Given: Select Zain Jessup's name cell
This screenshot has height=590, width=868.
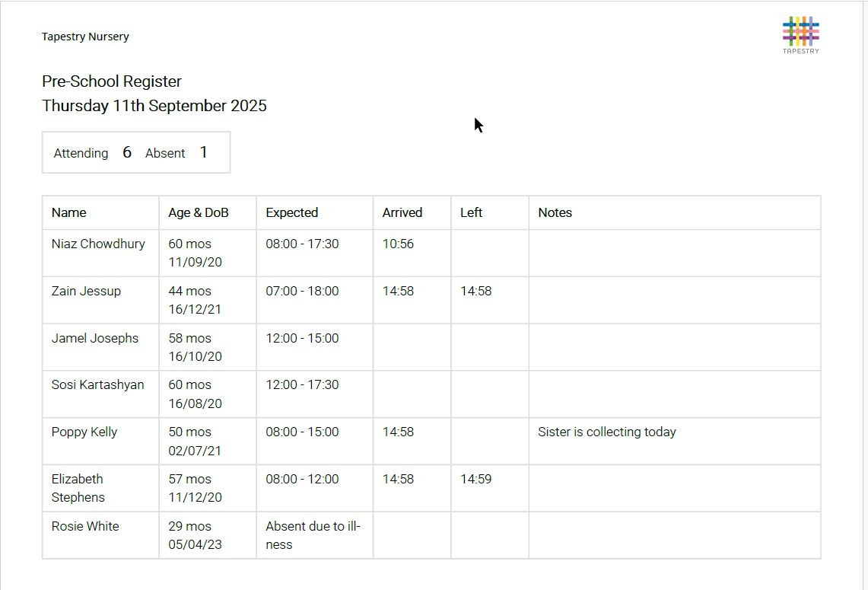Looking at the screenshot, I should 86,291.
